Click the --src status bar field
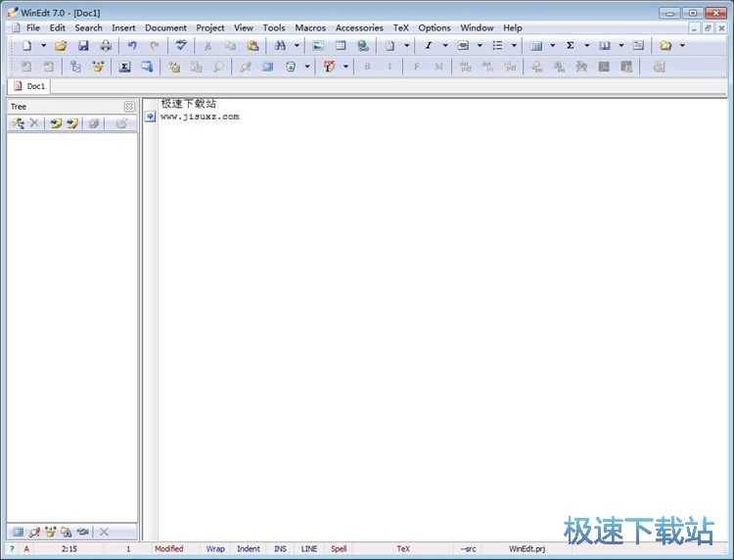This screenshot has width=734, height=560. coord(468,549)
